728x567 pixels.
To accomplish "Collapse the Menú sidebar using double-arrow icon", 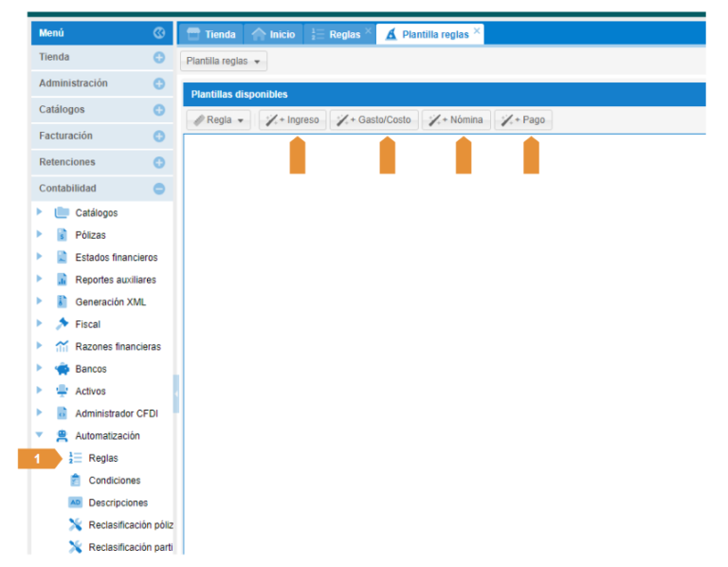I will tap(159, 33).
